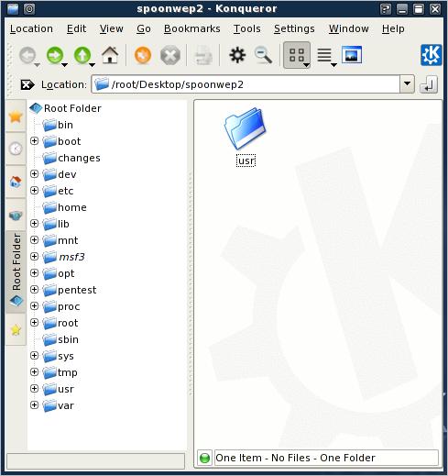The image size is (448, 476).
Task: Expand the boot folder in tree
Action: (x=34, y=141)
